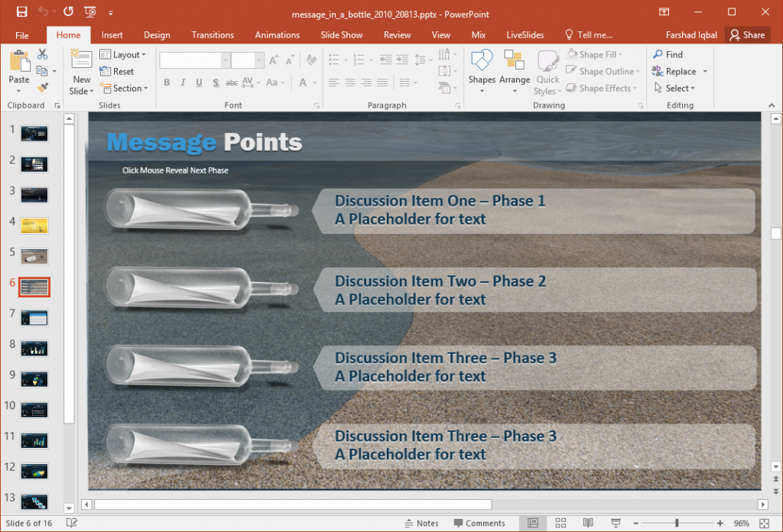Click the Save icon in title bar
Image resolution: width=783 pixels, height=532 pixels.
tap(21, 12)
